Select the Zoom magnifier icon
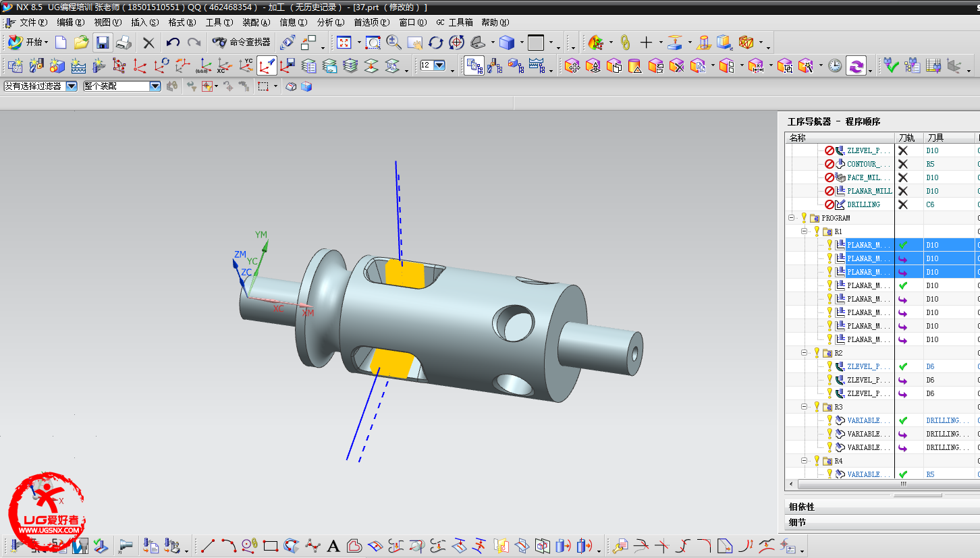 tap(393, 43)
